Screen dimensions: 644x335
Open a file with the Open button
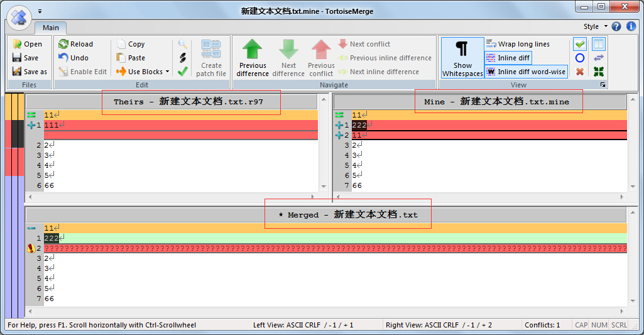(28, 44)
